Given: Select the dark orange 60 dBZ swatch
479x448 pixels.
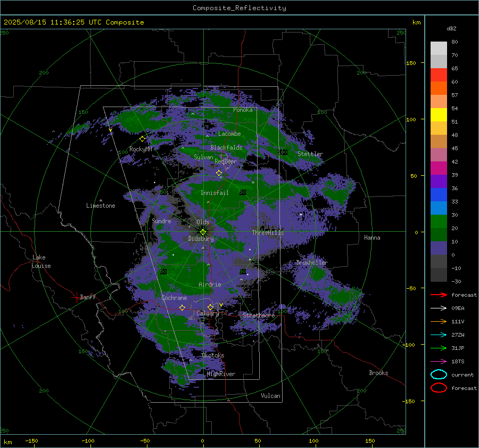Looking at the screenshot, I should [x=439, y=88].
